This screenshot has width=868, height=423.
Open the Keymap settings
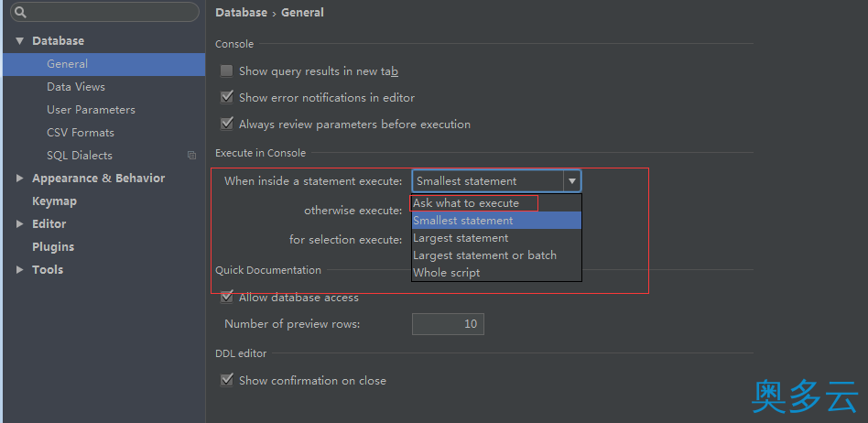click(x=54, y=201)
